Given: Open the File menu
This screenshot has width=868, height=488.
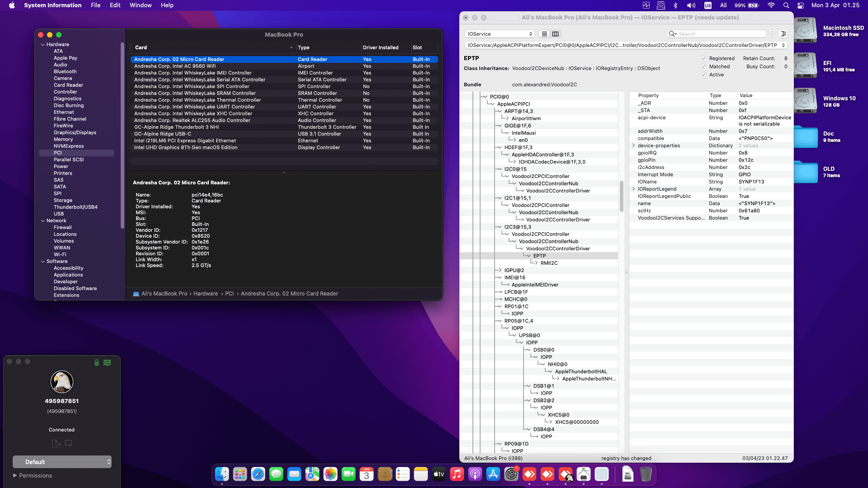Looking at the screenshot, I should (x=95, y=5).
